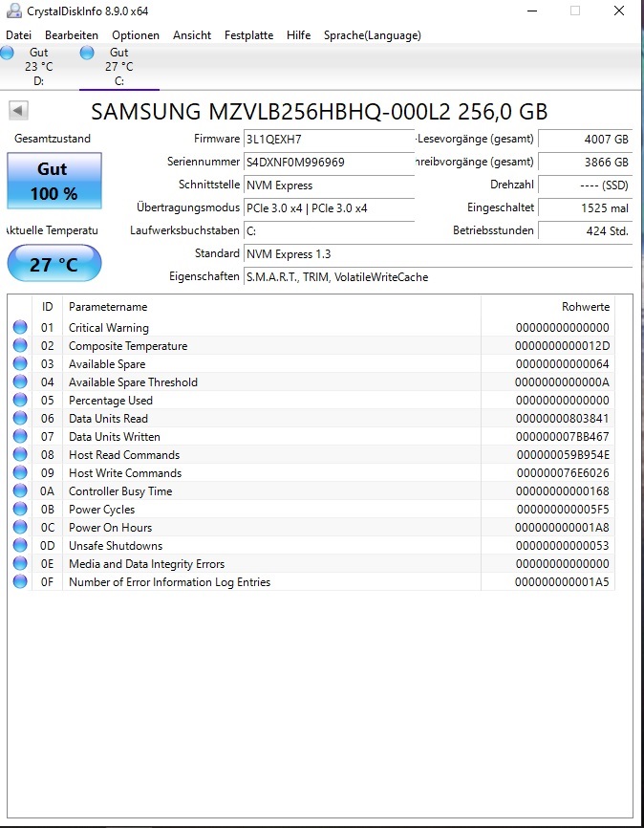Click the Rohwerte column header
Image resolution: width=644 pixels, height=828 pixels.
coord(547,307)
